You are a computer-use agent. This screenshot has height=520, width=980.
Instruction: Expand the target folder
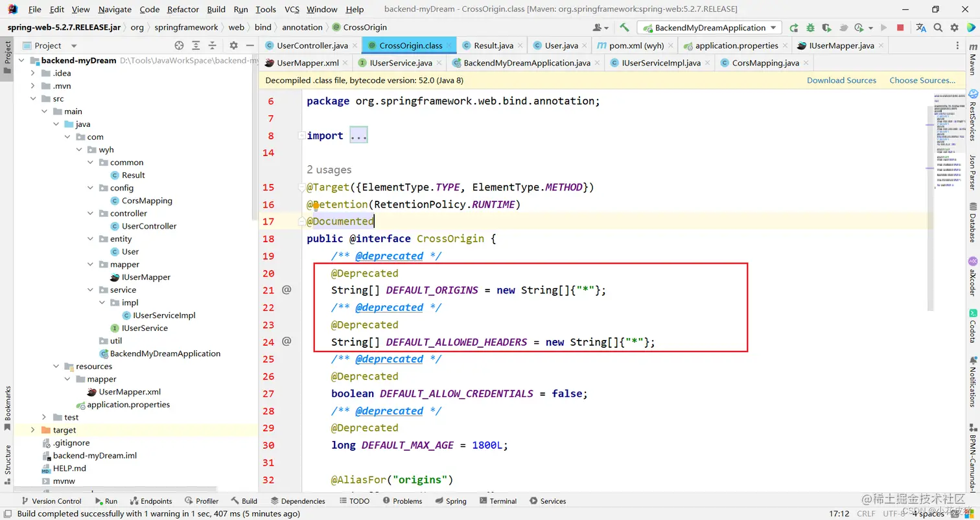pyautogui.click(x=33, y=430)
